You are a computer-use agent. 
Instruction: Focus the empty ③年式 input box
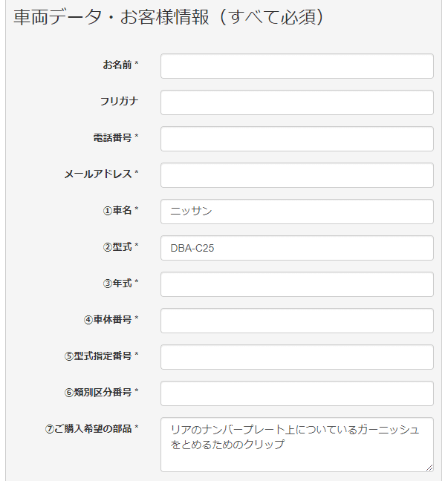coord(296,284)
